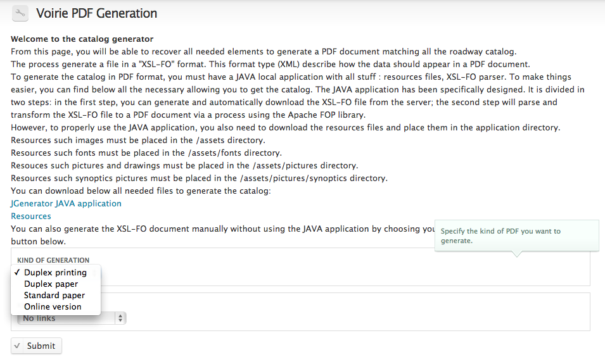This screenshot has width=605, height=364.
Task: Submit the generation form
Action: 36,346
